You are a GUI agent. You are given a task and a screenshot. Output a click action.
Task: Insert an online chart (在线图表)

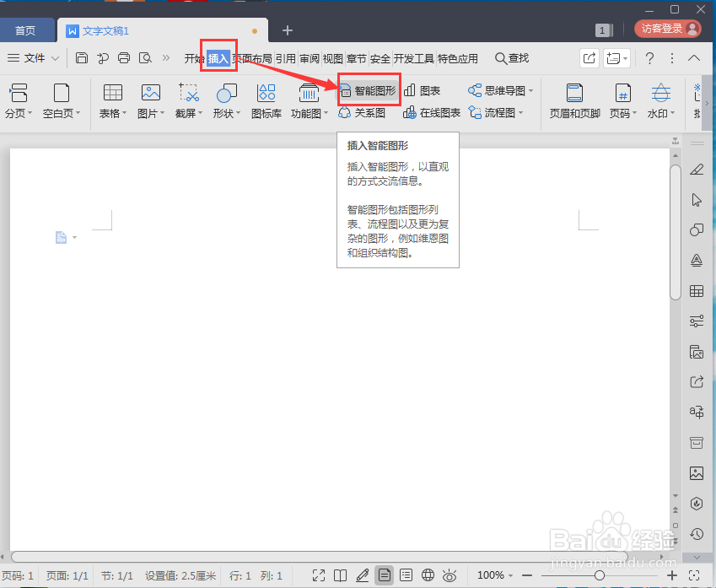(x=432, y=112)
